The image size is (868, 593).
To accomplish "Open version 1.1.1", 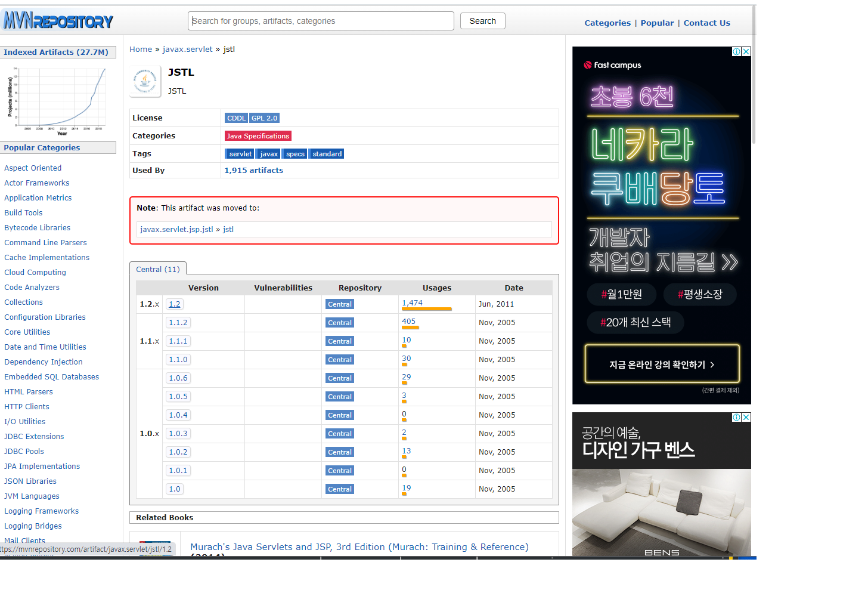I will coord(178,341).
